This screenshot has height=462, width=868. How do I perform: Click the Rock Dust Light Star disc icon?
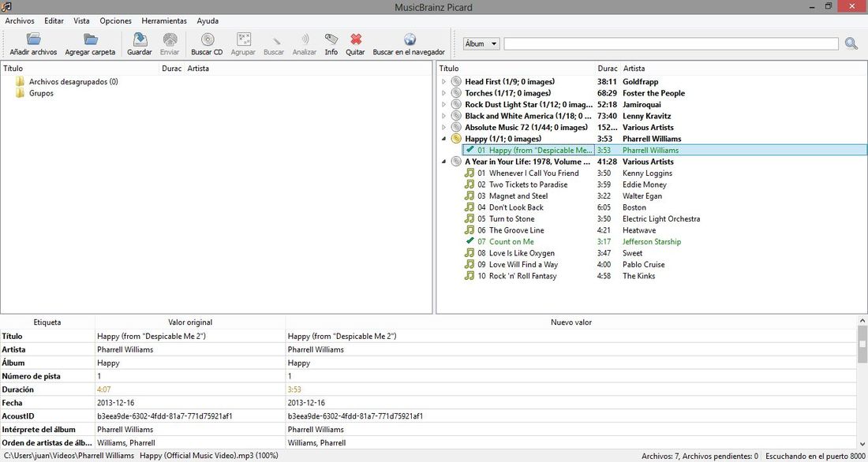pos(456,105)
